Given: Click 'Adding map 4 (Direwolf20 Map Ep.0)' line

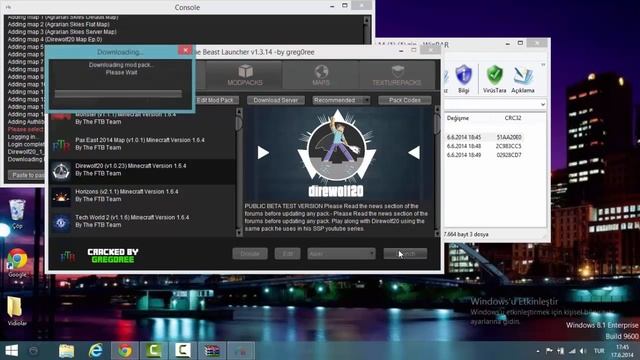Looking at the screenshot, I should pyautogui.click(x=55, y=40).
